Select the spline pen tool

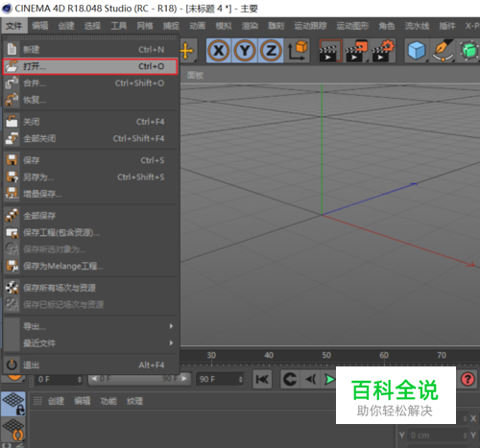point(443,51)
